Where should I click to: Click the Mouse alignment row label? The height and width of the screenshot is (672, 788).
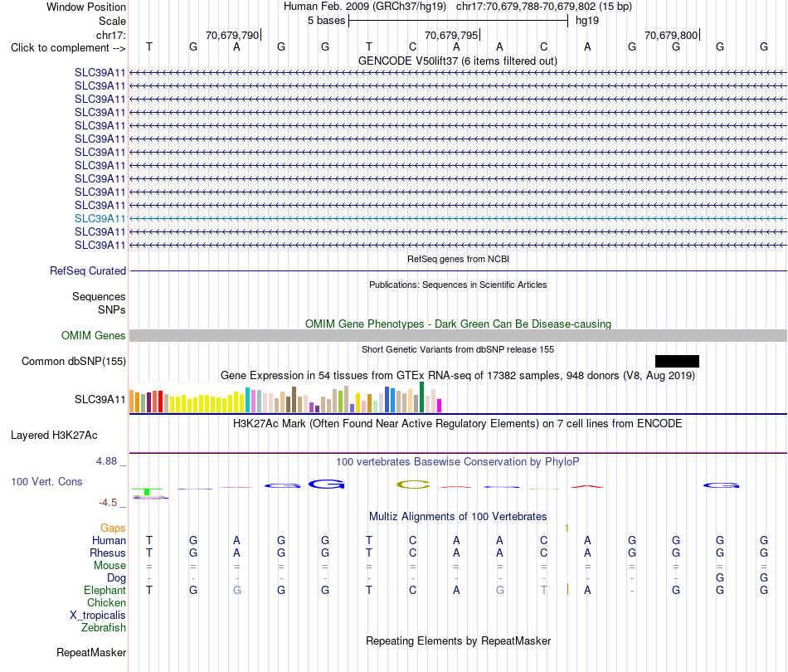109,566
